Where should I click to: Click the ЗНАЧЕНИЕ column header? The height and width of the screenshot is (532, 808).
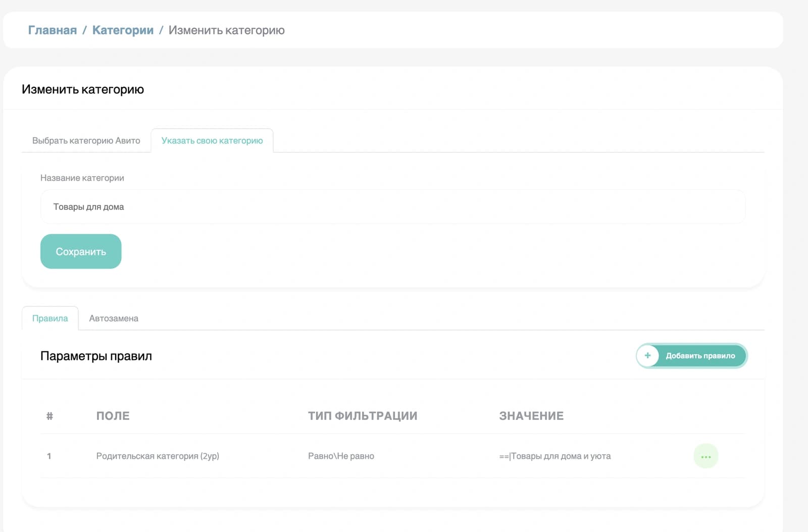click(531, 416)
